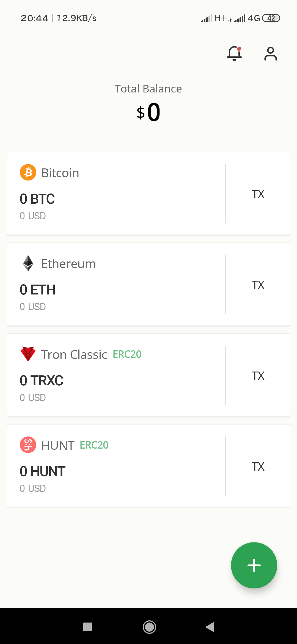Select the 0 TRXC balance
The width and height of the screenshot is (297, 644).
42,381
